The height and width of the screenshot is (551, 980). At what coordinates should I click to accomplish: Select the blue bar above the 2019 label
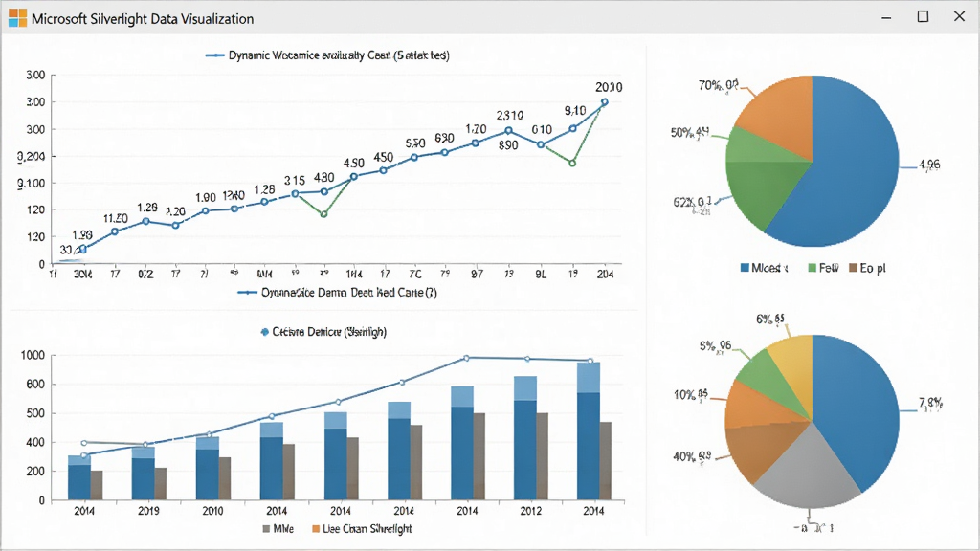click(144, 474)
